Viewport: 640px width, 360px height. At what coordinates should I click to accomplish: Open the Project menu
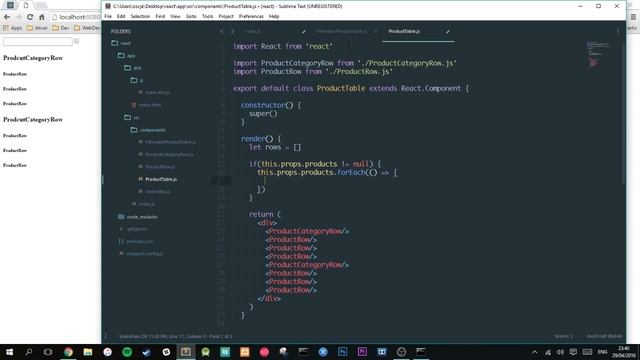pyautogui.click(x=226, y=16)
